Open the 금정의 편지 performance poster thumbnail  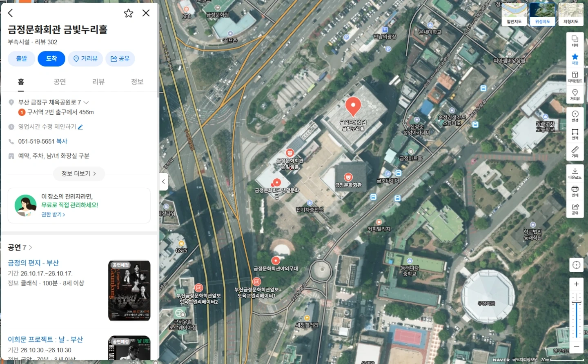click(x=129, y=291)
